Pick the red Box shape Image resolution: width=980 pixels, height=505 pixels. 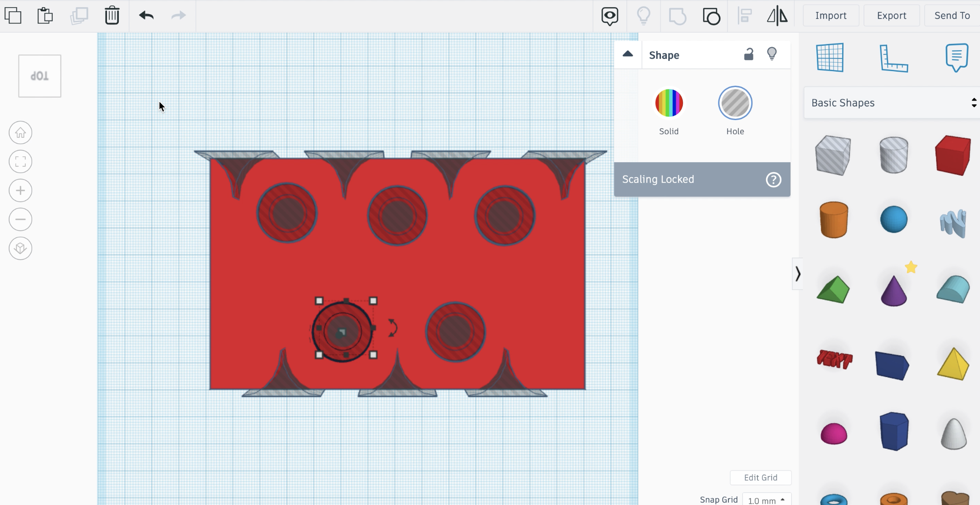pos(953,155)
